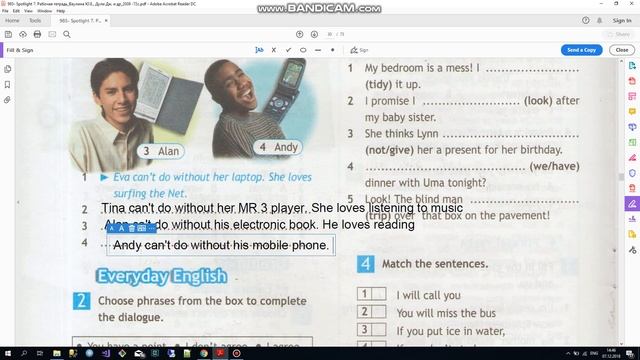Go to next page with down arrow

click(x=314, y=35)
